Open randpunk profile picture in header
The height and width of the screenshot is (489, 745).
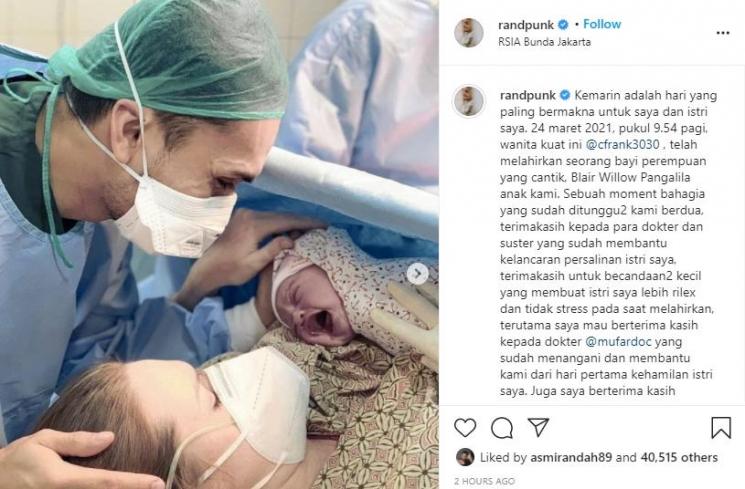tap(468, 33)
